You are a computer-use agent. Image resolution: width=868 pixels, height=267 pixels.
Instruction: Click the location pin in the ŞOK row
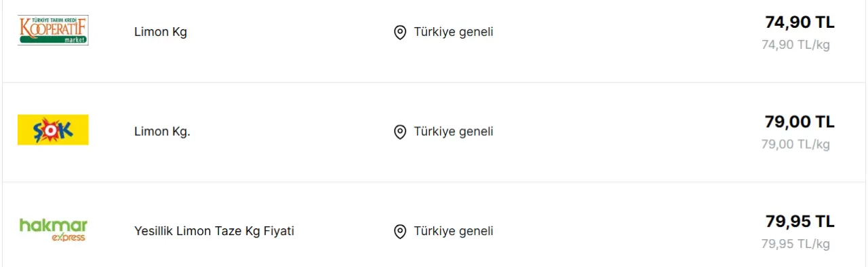[400, 132]
